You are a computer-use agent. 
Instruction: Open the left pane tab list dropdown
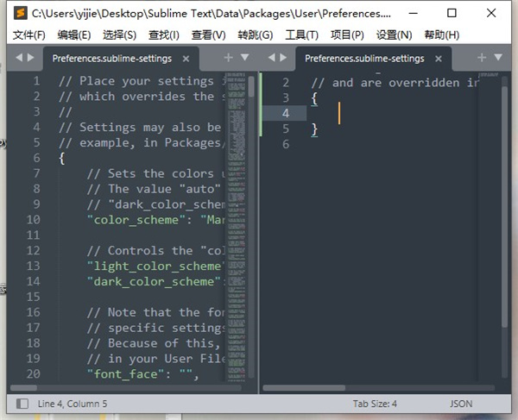[x=244, y=58]
